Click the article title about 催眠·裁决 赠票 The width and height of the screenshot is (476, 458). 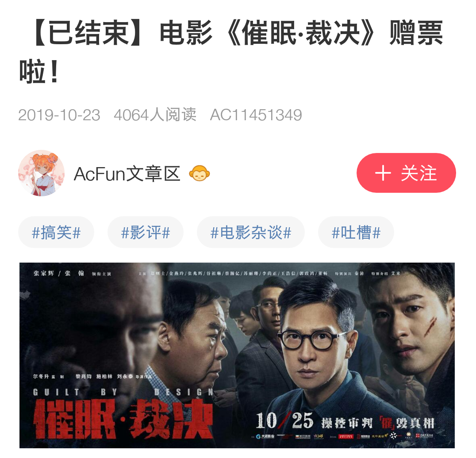tap(231, 52)
